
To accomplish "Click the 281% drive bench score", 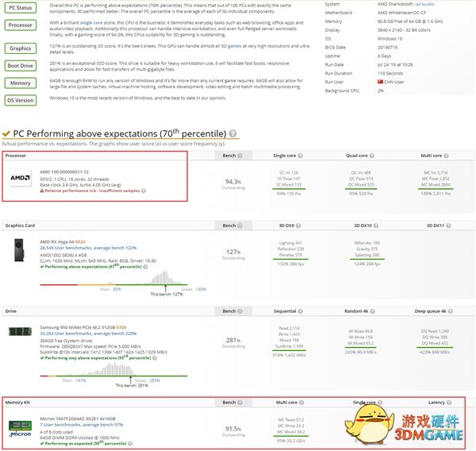I will click(x=233, y=340).
